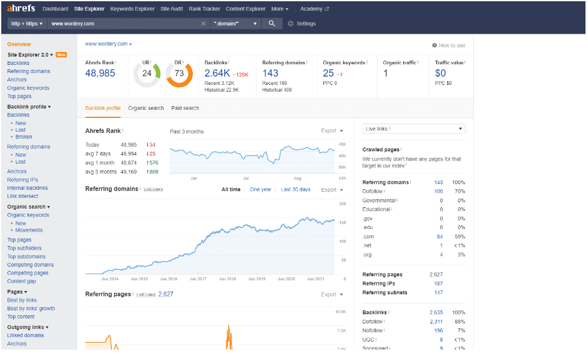The image size is (588, 364).
Task: Click info icon beside Organic traffic metric
Action: (418, 62)
